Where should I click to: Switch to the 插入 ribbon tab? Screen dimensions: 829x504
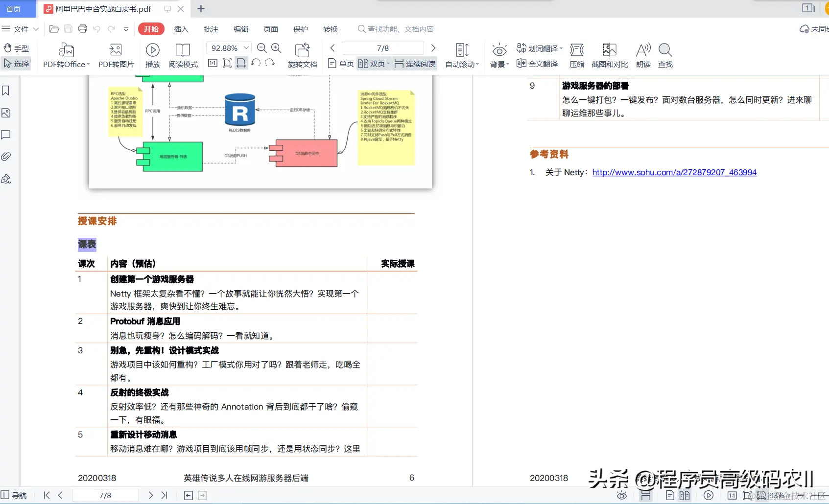181,29
